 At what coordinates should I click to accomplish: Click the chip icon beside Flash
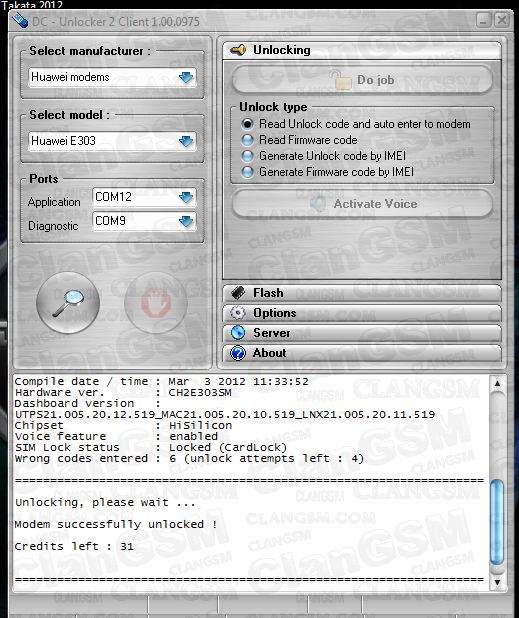coord(238,293)
